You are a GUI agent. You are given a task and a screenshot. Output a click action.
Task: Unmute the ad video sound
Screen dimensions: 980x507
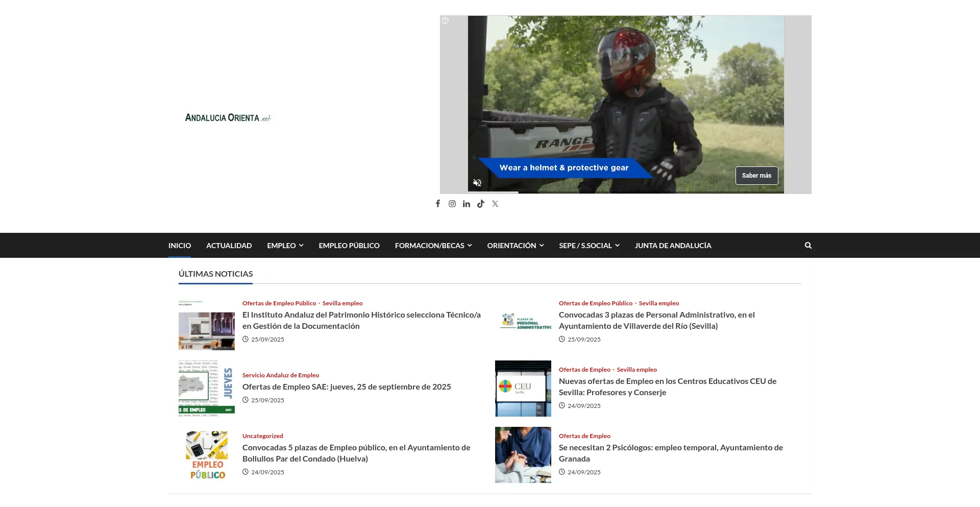tap(477, 183)
